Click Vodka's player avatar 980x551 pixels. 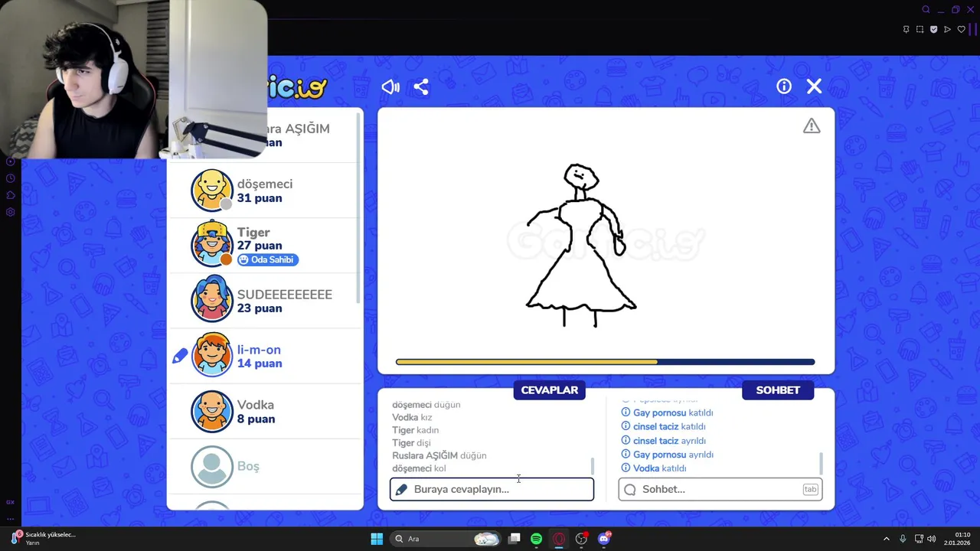point(211,411)
